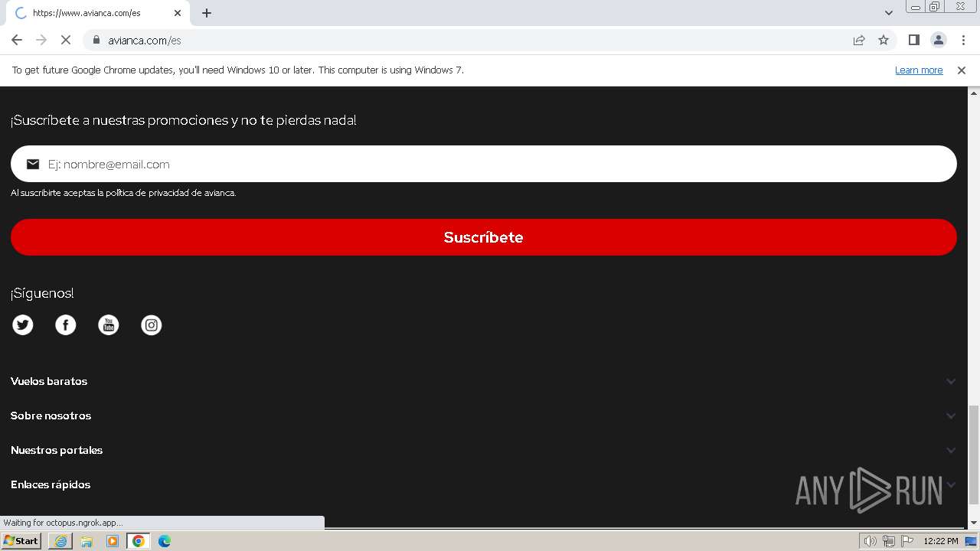Open Avianca's Instagram profile icon
Viewport: 980px width, 551px height.
coord(152,325)
